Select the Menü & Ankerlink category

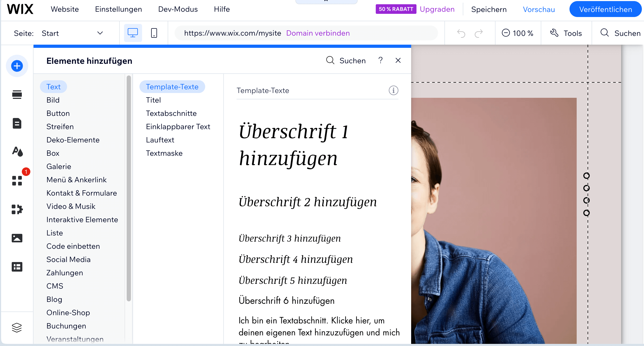76,180
